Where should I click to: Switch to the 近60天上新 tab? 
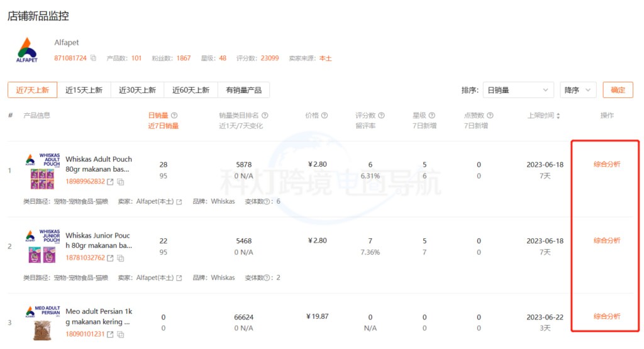191,90
